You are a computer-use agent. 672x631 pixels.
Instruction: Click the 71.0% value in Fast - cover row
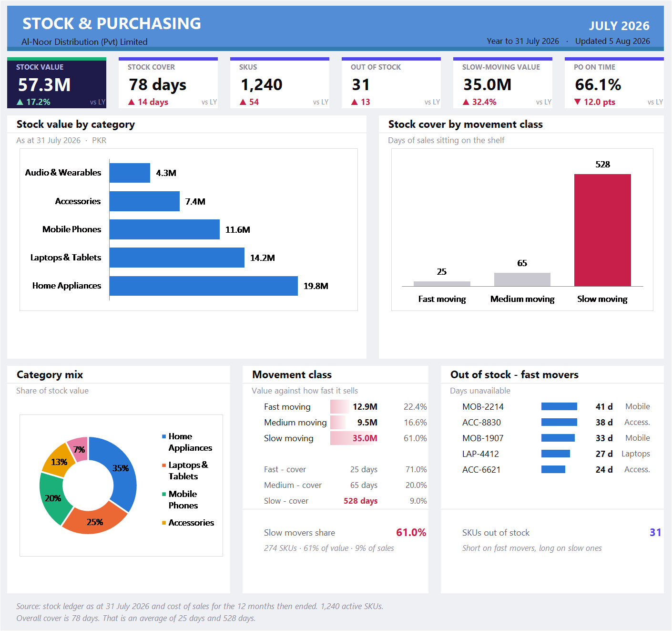[416, 469]
